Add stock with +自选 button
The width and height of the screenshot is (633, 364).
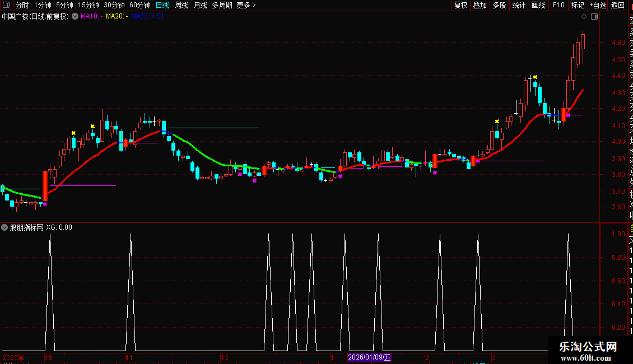pos(598,5)
